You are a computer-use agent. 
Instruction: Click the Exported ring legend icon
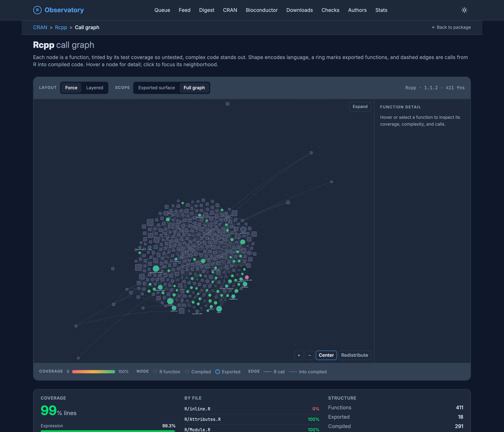218,372
